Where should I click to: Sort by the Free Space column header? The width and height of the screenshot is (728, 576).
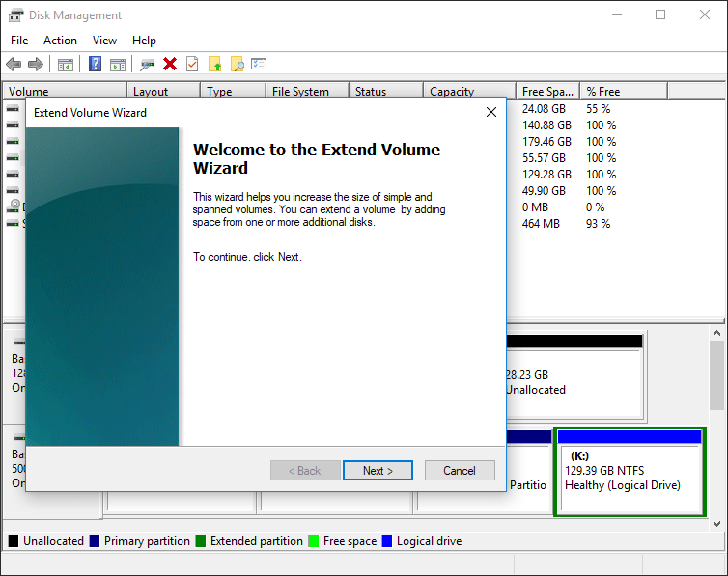[547, 92]
